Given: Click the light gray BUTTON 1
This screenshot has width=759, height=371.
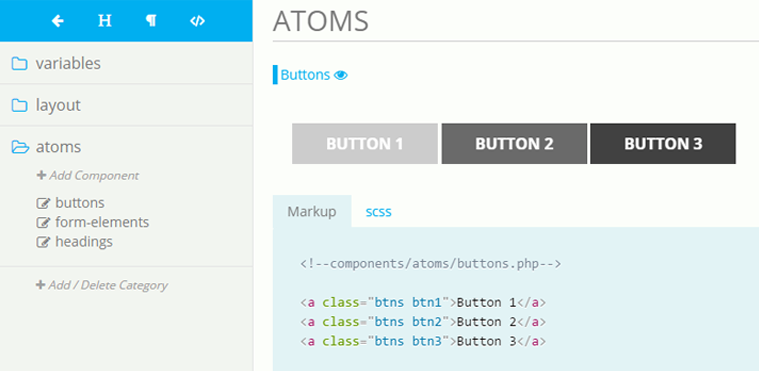Looking at the screenshot, I should pyautogui.click(x=365, y=143).
